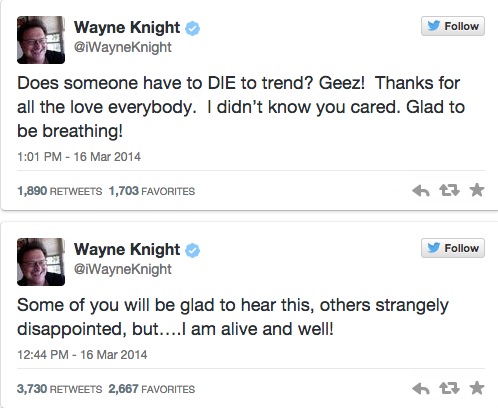Follow Wayne Knight from the first tweet
Viewport: 498px width, 408px height.
[453, 26]
